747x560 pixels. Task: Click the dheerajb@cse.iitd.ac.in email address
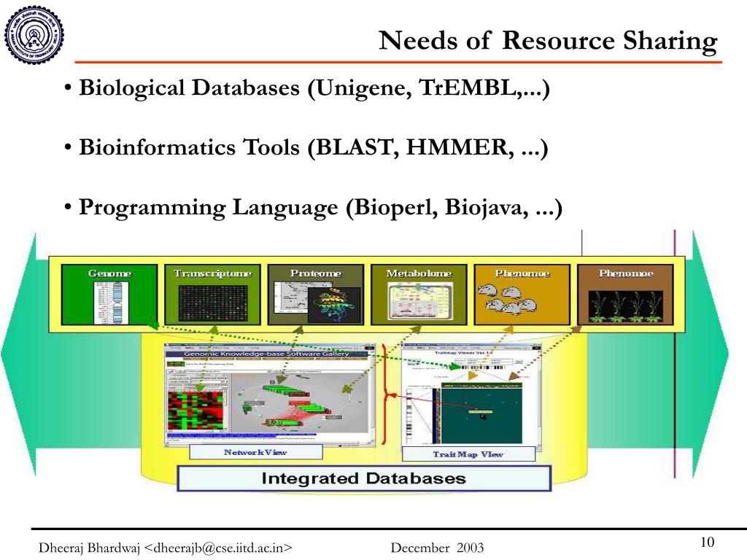point(217,548)
